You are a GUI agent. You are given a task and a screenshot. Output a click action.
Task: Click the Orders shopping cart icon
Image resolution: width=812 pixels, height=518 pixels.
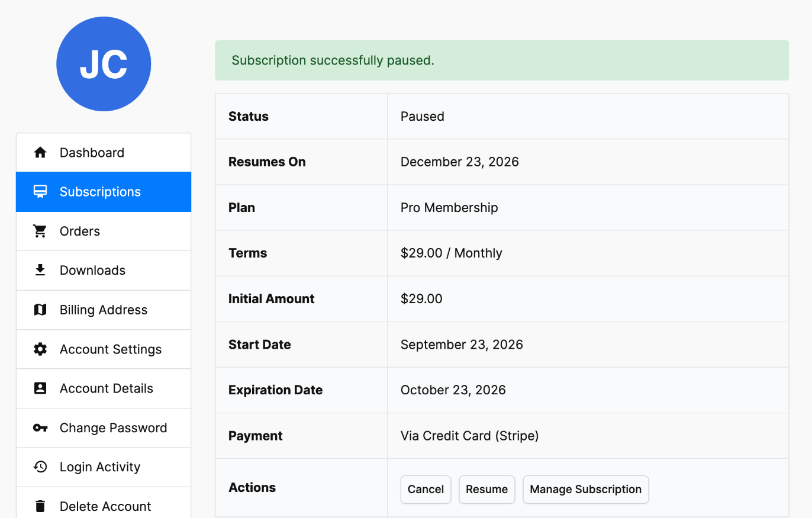40,231
